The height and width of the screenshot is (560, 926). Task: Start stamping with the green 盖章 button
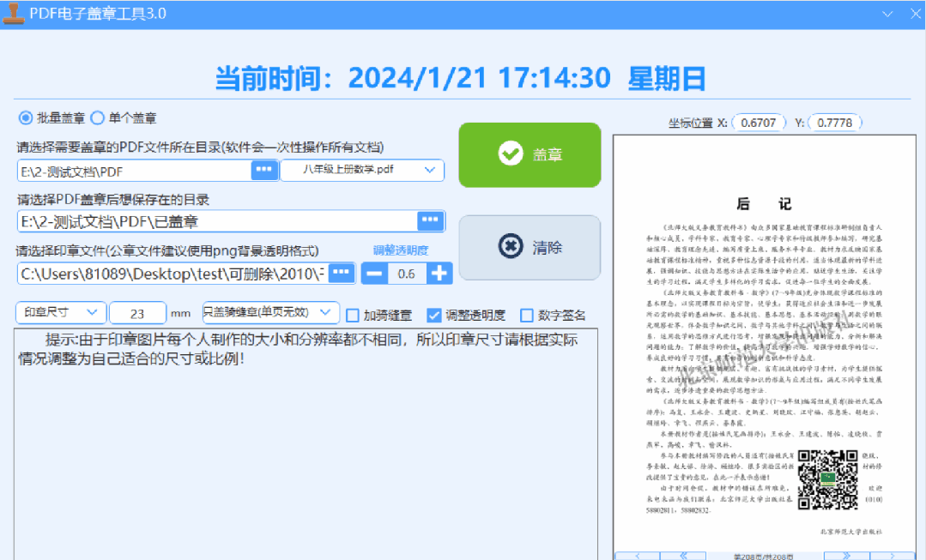tap(530, 154)
